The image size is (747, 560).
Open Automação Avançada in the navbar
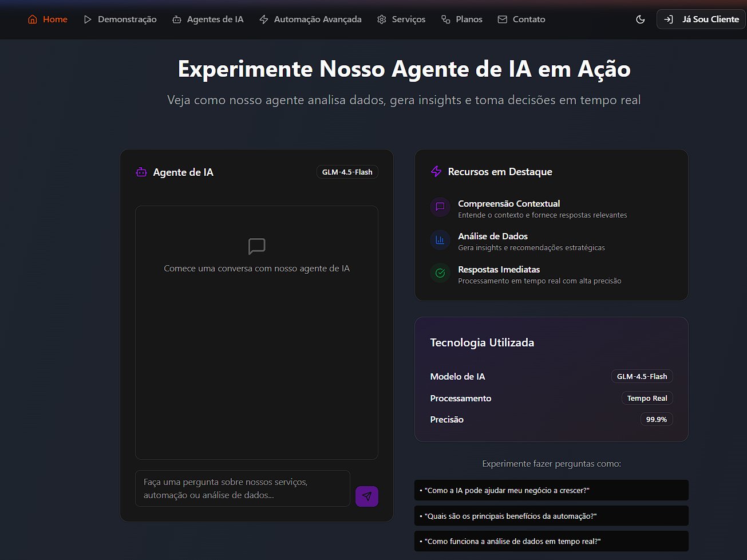pyautogui.click(x=311, y=19)
